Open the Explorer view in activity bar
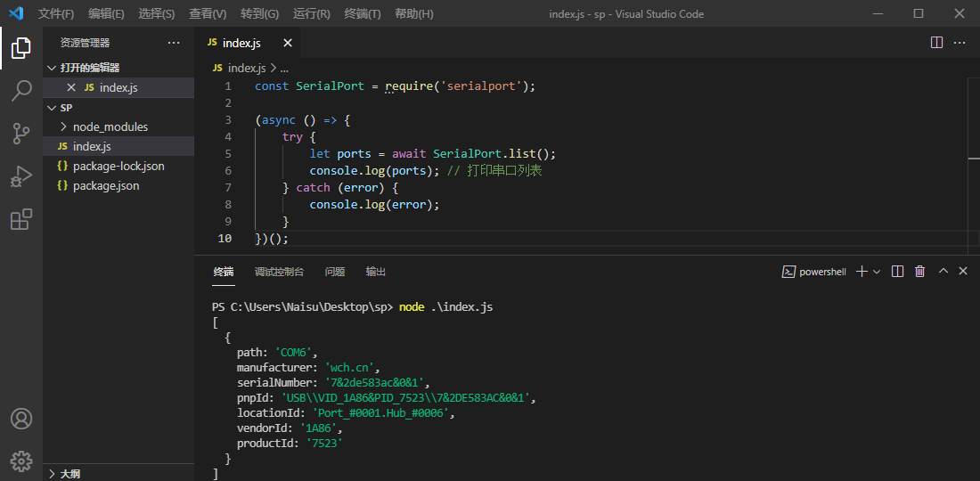The height and width of the screenshot is (481, 980). [21, 48]
